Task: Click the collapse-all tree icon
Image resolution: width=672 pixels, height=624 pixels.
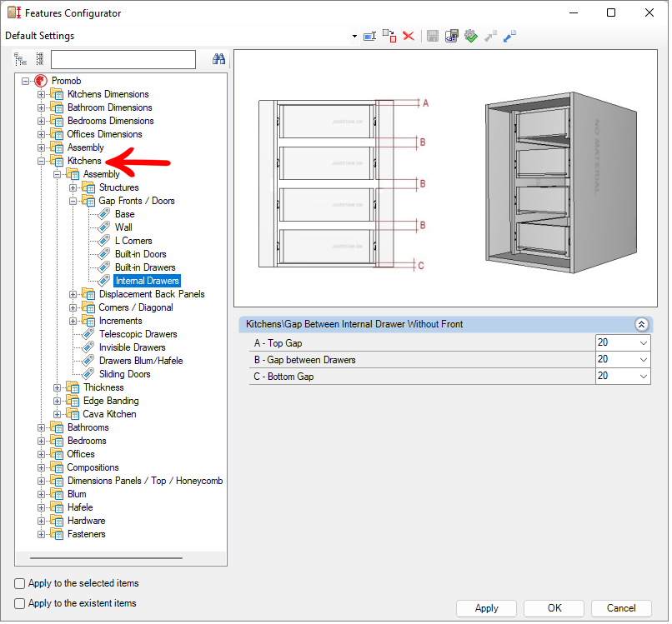Action: 40,59
